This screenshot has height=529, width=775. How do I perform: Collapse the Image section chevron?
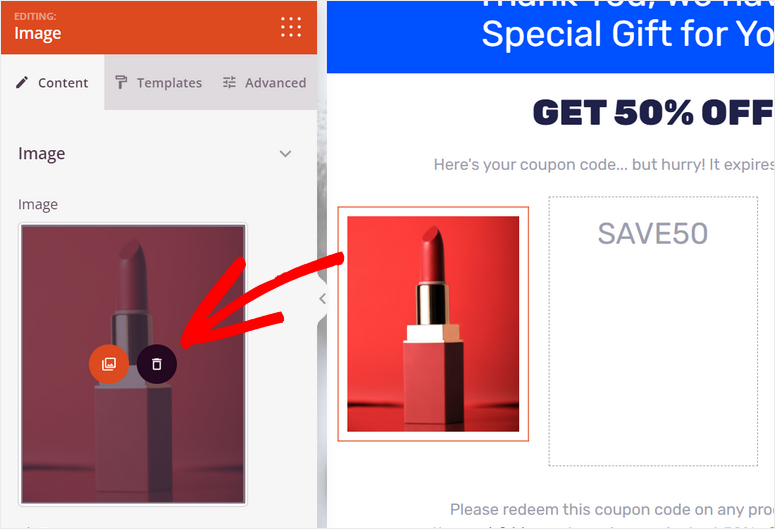point(285,154)
